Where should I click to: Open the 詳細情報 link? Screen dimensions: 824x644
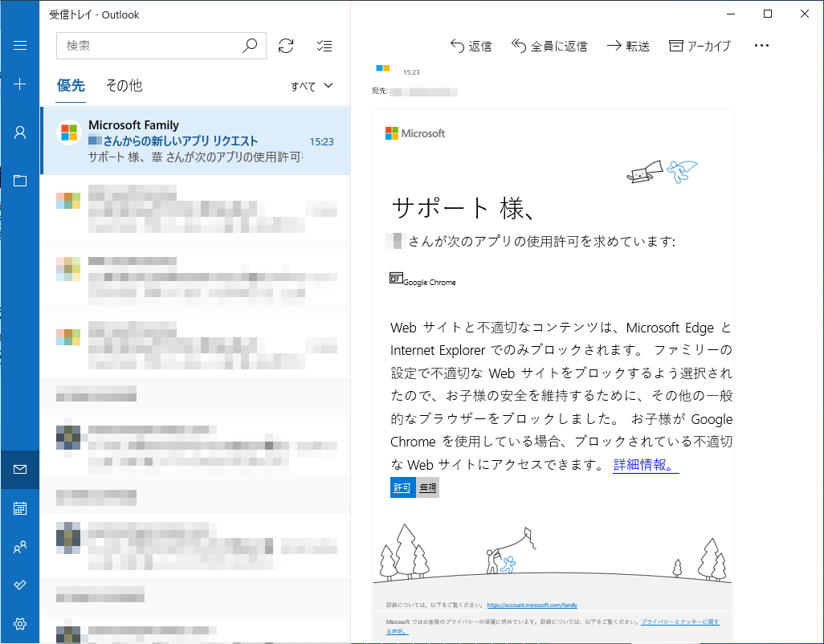pos(646,465)
